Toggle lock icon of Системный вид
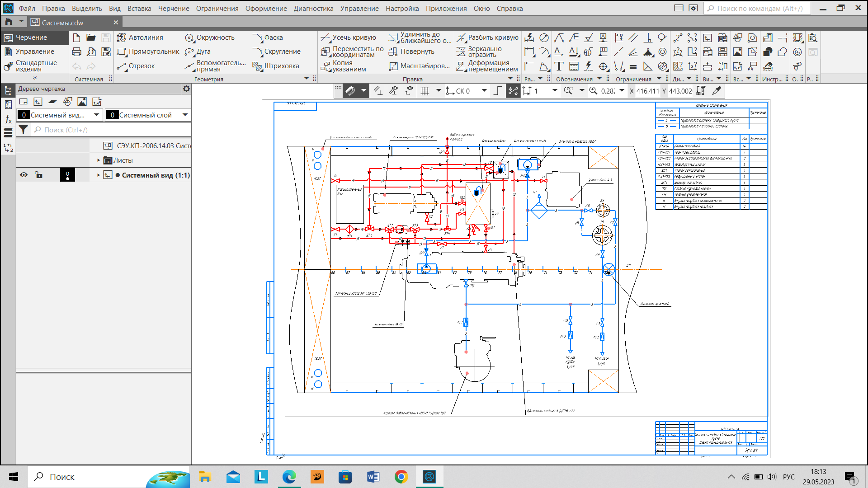868x488 pixels. pyautogui.click(x=38, y=175)
